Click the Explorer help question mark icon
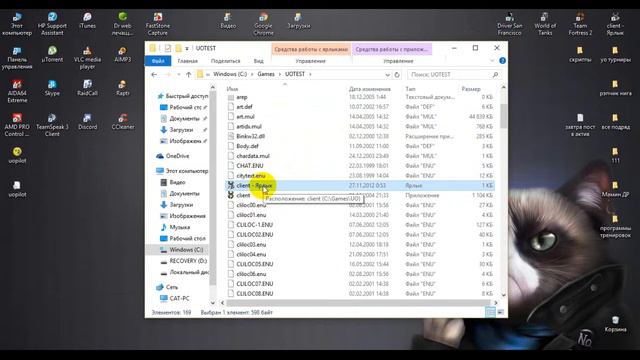The image size is (640, 360). (502, 61)
